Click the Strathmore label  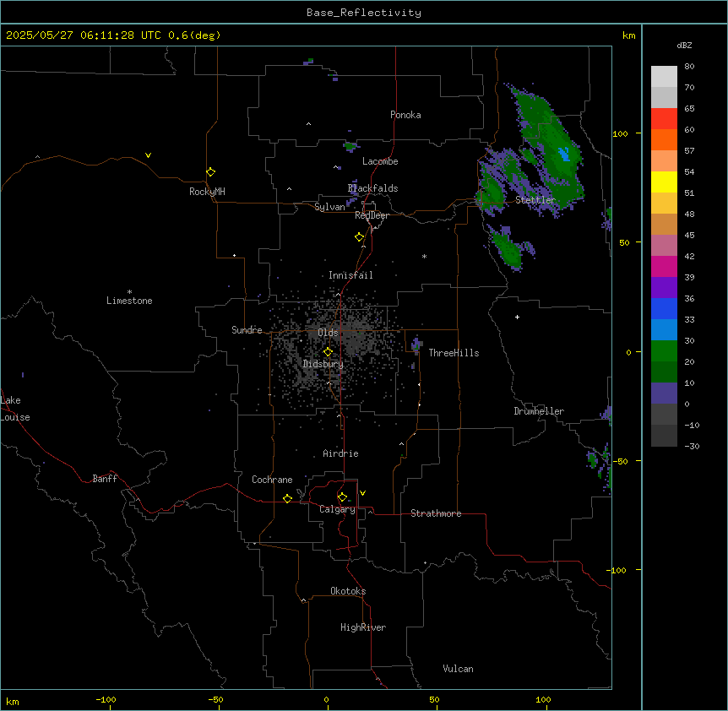pos(436,513)
